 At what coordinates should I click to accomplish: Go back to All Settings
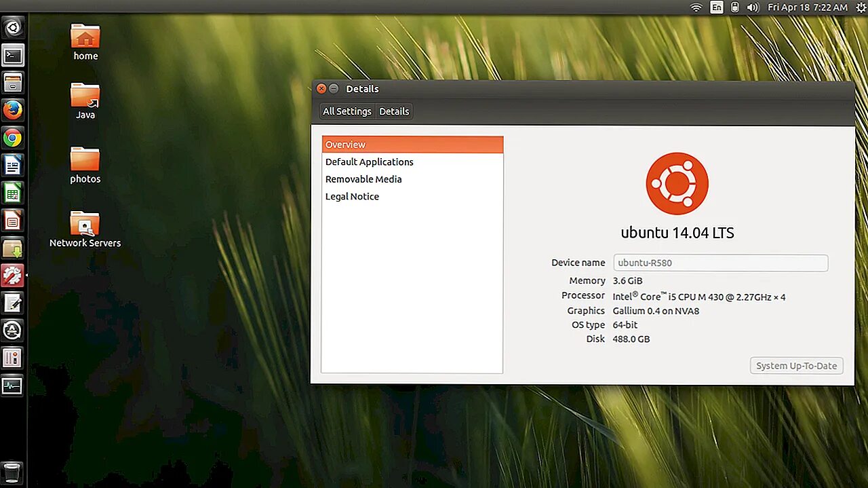[x=347, y=111]
